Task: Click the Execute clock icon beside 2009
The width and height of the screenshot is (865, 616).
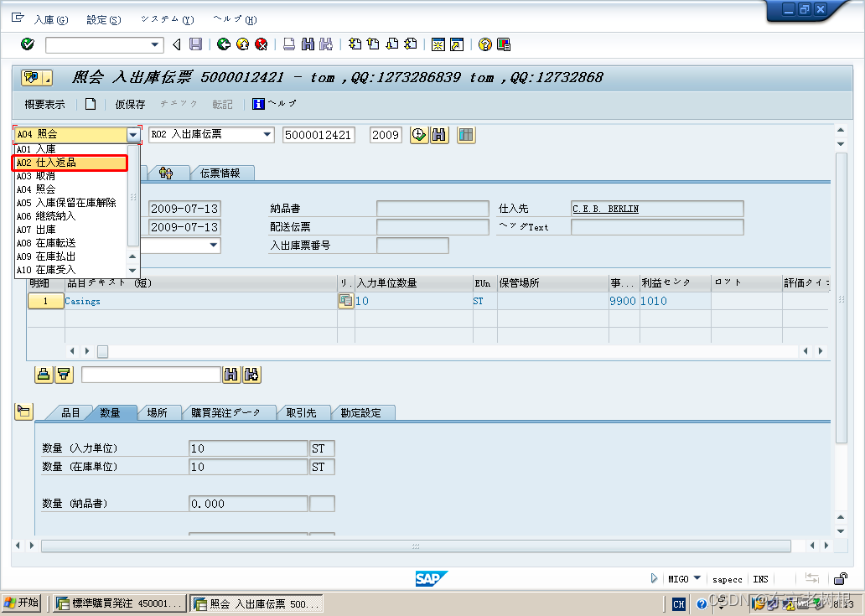Action: (419, 135)
